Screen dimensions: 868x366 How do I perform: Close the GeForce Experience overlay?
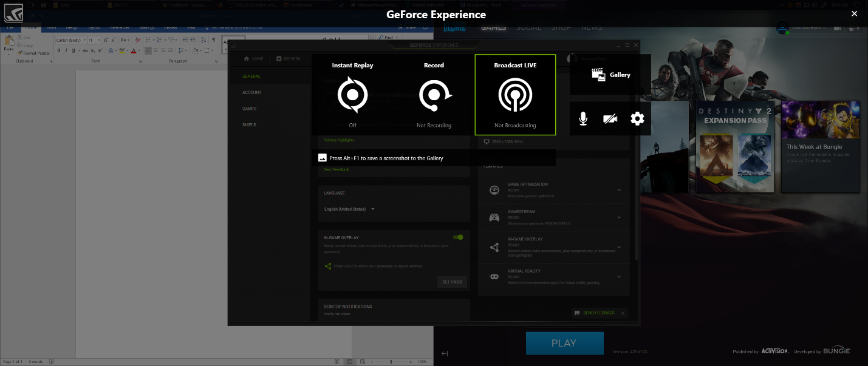click(854, 13)
